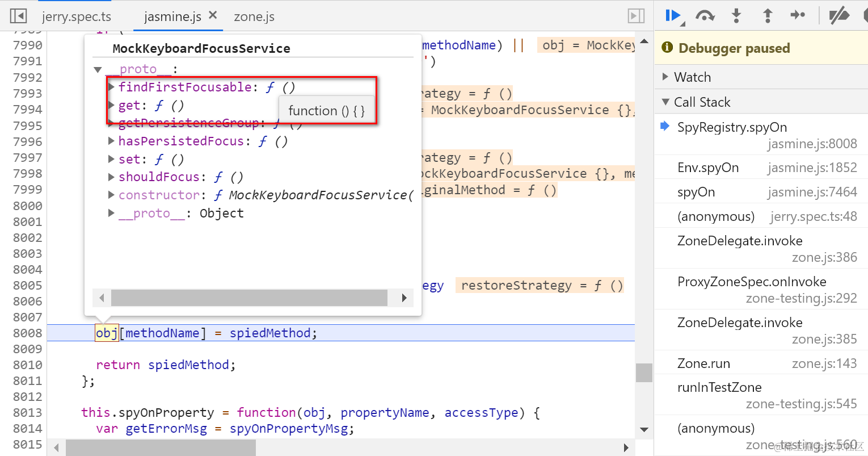The height and width of the screenshot is (456, 868).
Task: Step into next function call
Action: (x=736, y=16)
